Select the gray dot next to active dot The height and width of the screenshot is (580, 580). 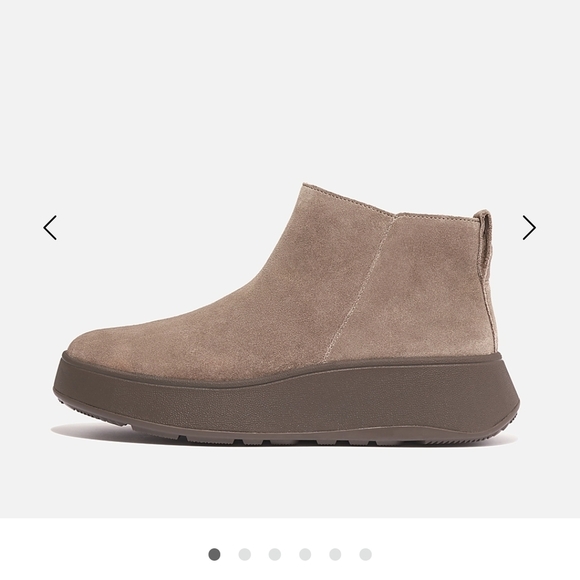[245, 554]
